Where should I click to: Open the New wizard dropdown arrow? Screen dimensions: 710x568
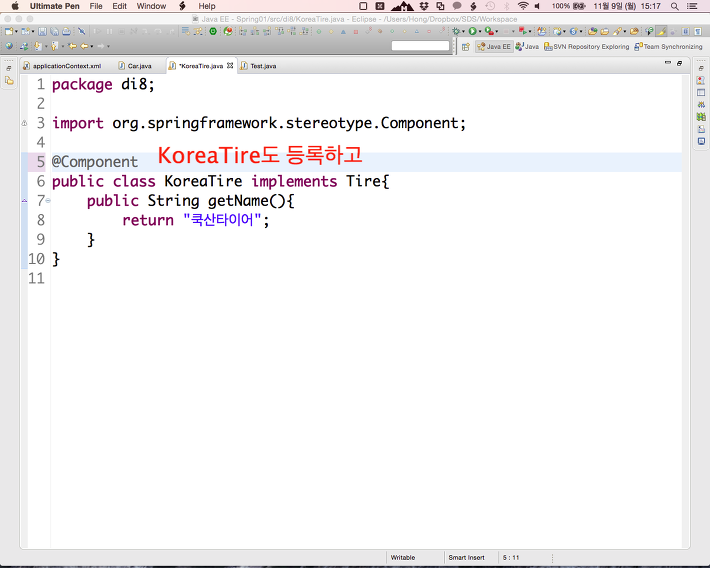(x=16, y=32)
